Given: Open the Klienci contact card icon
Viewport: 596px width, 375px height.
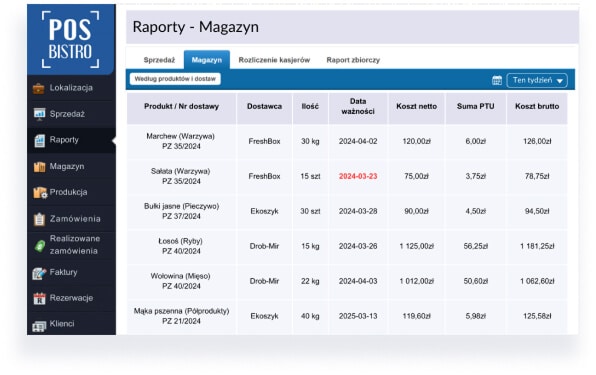Looking at the screenshot, I should click(39, 326).
